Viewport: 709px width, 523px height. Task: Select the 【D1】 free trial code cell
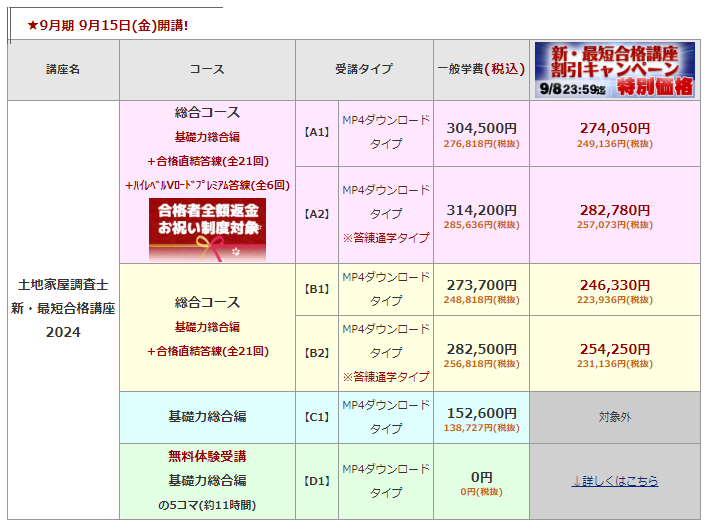(x=316, y=481)
